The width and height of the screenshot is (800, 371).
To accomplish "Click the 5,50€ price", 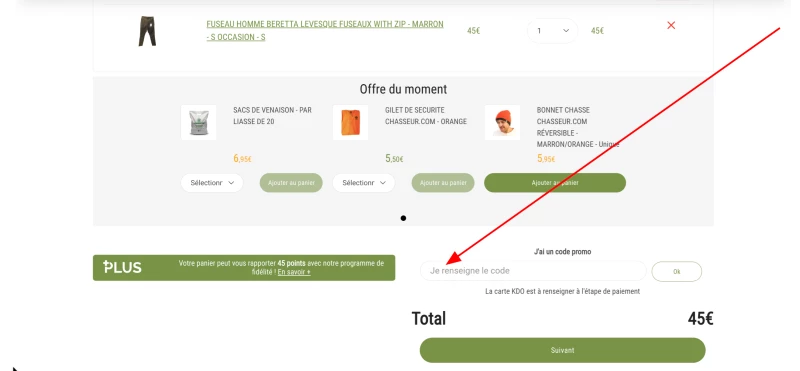I will (394, 159).
